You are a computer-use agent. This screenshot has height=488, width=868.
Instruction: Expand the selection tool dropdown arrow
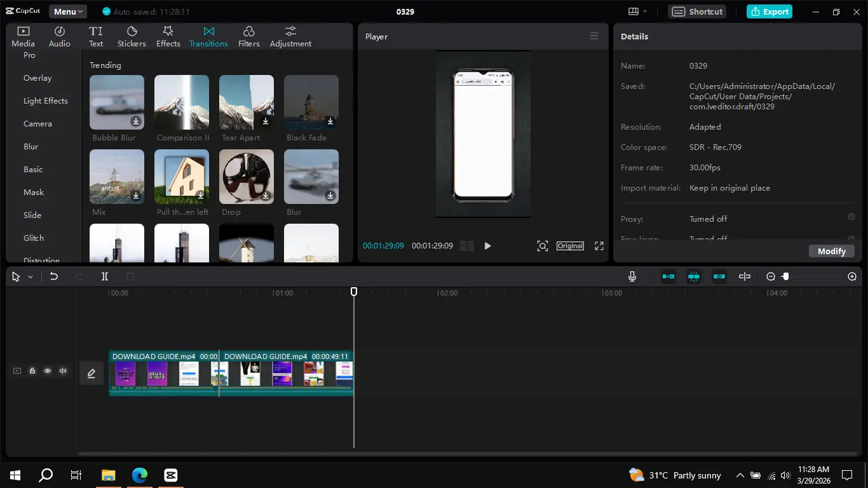click(30, 277)
